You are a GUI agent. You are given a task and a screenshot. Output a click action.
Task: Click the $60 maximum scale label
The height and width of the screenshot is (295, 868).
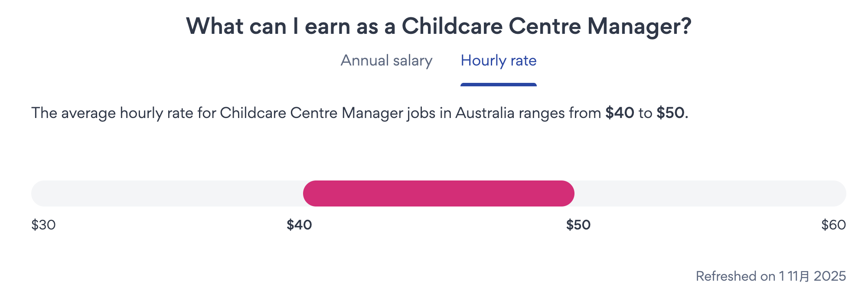click(x=833, y=225)
